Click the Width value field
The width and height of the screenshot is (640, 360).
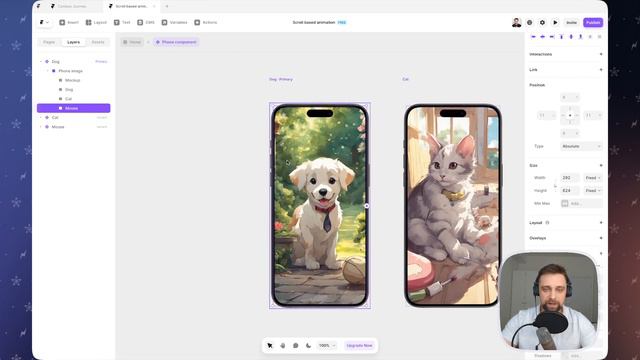[x=570, y=178]
